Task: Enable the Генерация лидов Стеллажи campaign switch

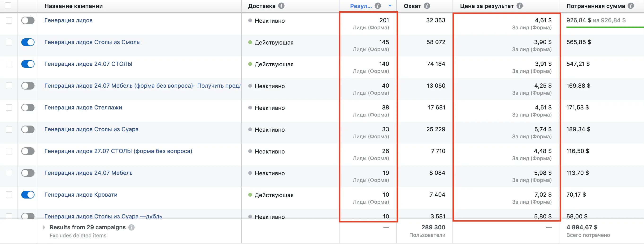Action: [x=28, y=108]
